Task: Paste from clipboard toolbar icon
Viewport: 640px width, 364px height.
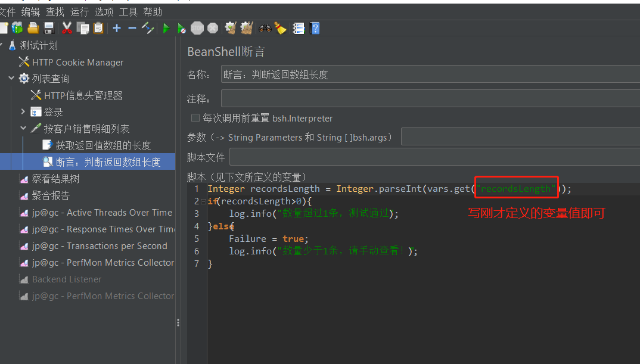Action: coord(98,28)
